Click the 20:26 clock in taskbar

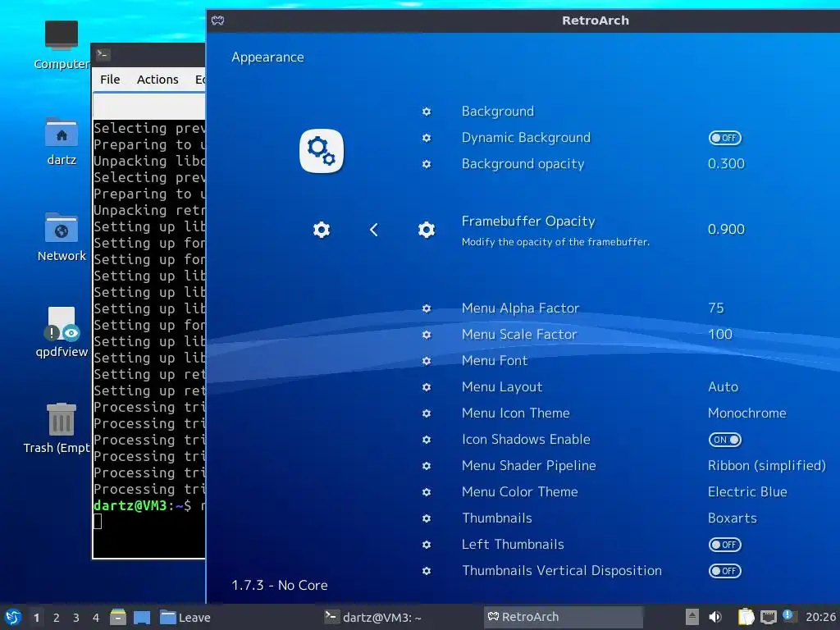tap(820, 617)
